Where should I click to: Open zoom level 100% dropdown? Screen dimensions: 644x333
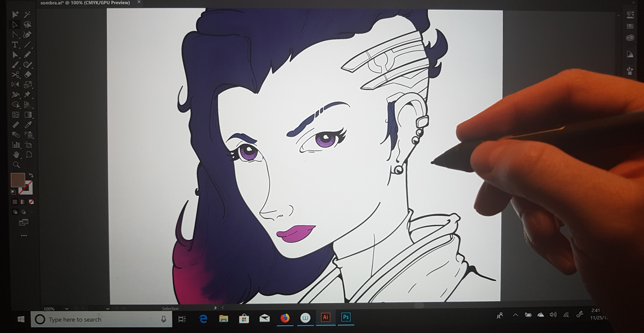point(67,309)
